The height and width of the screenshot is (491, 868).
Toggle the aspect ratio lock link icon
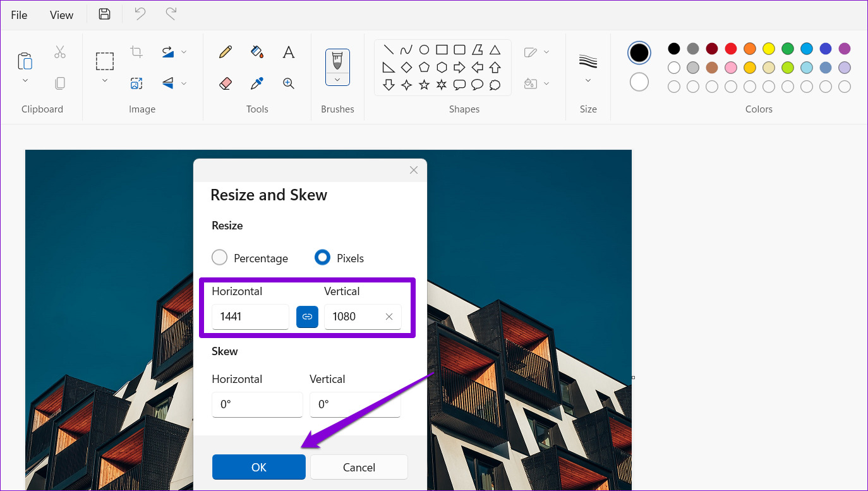(x=307, y=317)
